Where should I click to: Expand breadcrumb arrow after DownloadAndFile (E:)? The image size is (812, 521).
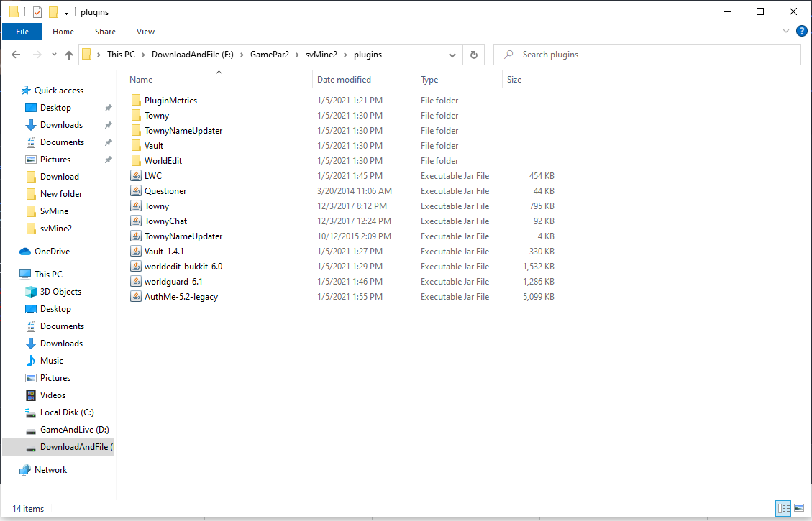click(x=242, y=55)
